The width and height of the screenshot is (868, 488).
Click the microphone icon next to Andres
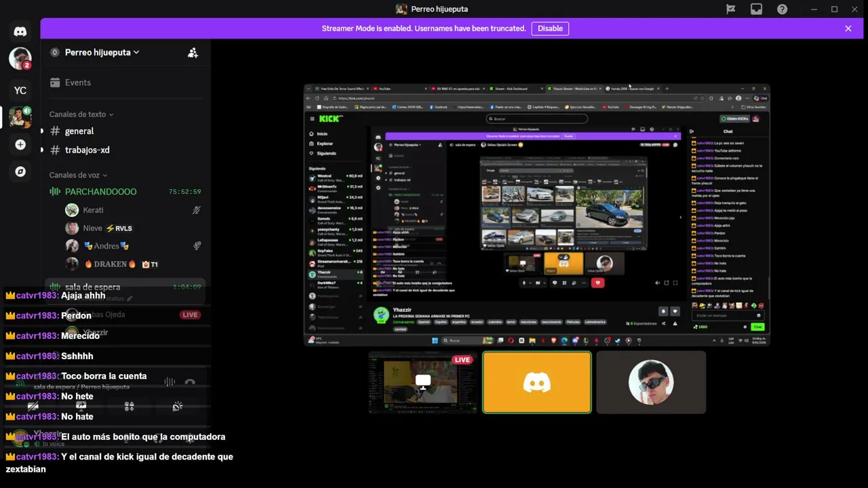(x=197, y=246)
